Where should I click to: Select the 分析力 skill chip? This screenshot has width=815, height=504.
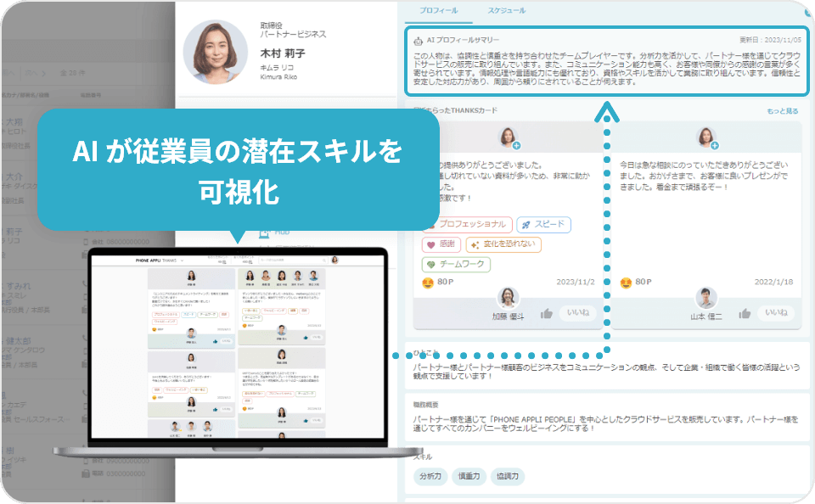[x=429, y=476]
